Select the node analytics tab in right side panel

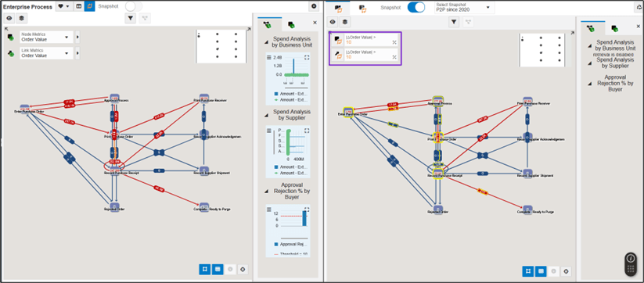coord(614,28)
